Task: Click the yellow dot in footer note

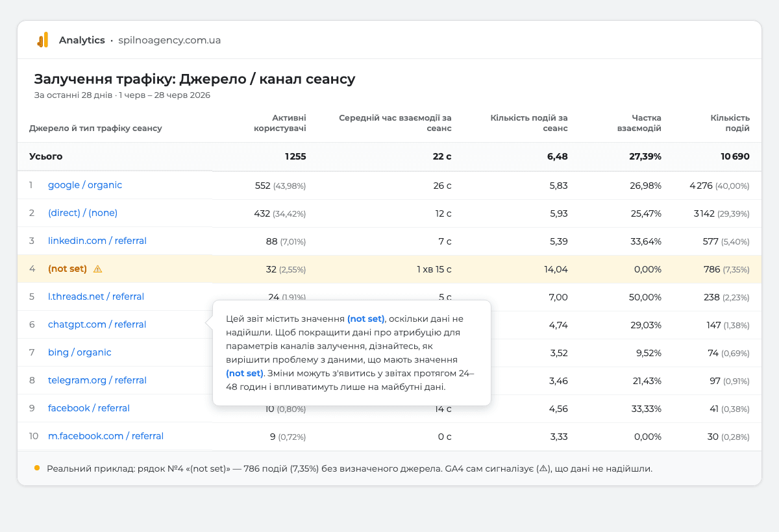Action: [37, 468]
